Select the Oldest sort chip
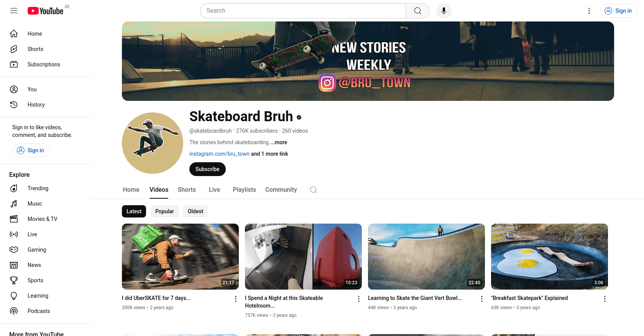 pyautogui.click(x=195, y=211)
